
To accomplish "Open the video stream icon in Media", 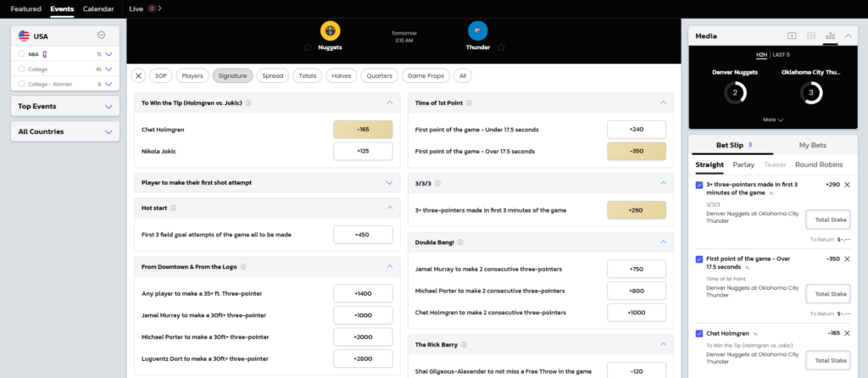I will point(793,36).
